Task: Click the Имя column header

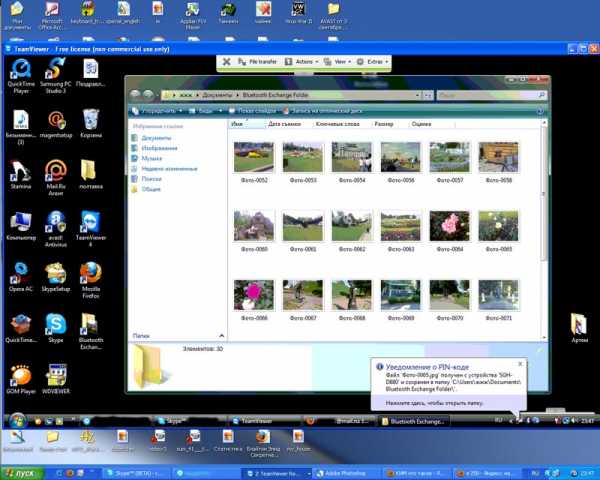Action: pos(247,124)
